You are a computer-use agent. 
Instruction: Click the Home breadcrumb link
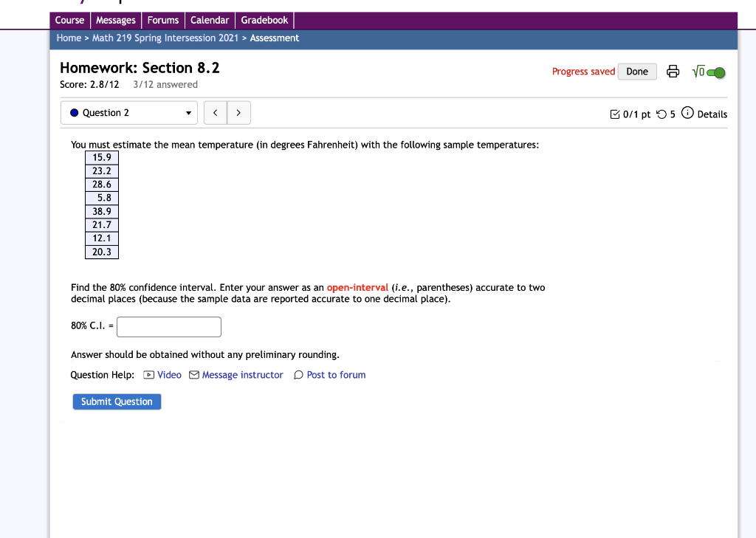(69, 38)
